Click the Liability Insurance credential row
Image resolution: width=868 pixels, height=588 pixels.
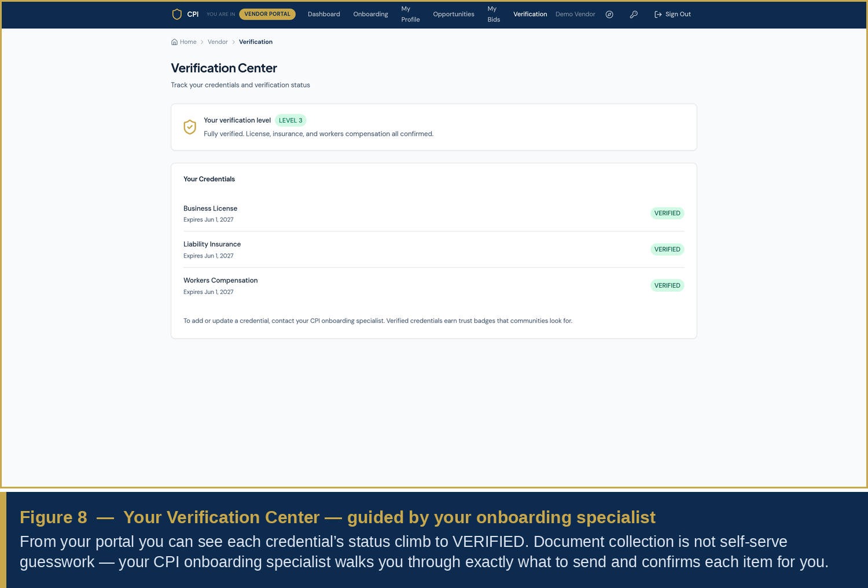pos(433,249)
